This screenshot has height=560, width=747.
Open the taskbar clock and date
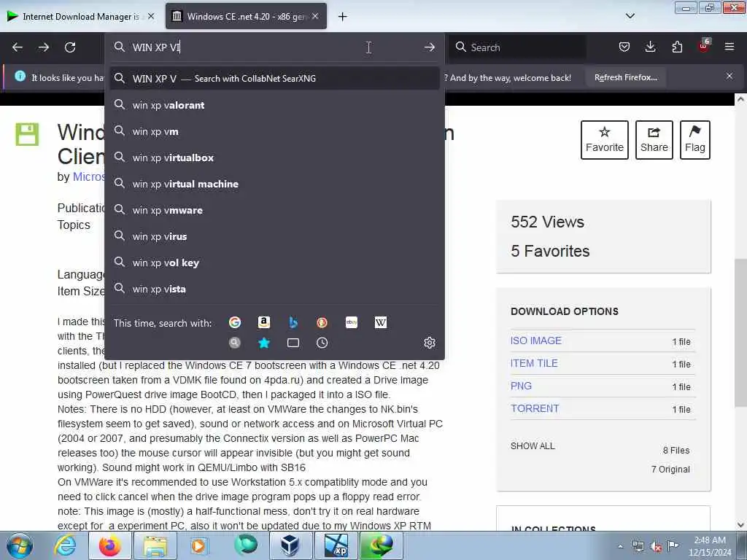coord(710,546)
